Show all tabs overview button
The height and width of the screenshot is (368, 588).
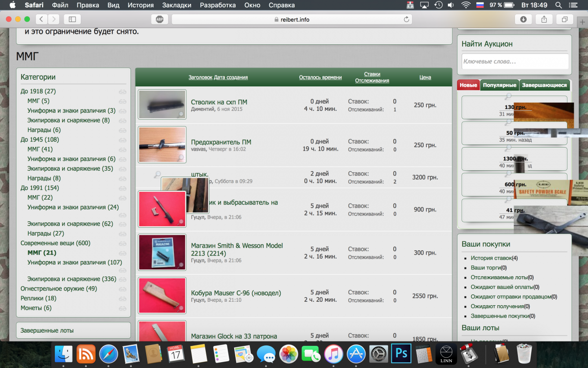[564, 19]
